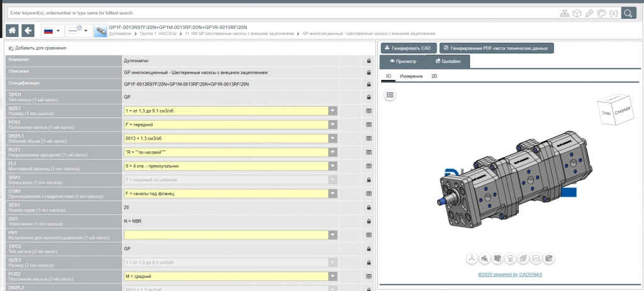Viewport: 644px width, 291px height.
Task: Open the Russian flag language dropdown
Action: [51, 30]
